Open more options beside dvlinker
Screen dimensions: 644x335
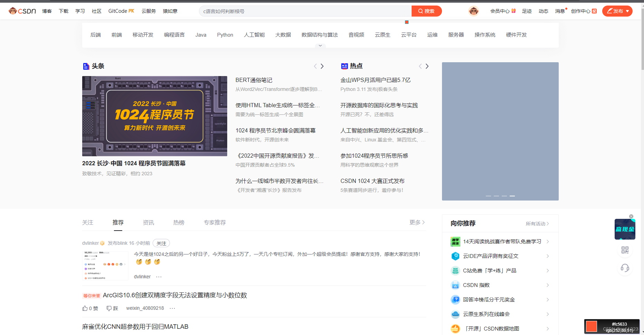click(x=159, y=277)
